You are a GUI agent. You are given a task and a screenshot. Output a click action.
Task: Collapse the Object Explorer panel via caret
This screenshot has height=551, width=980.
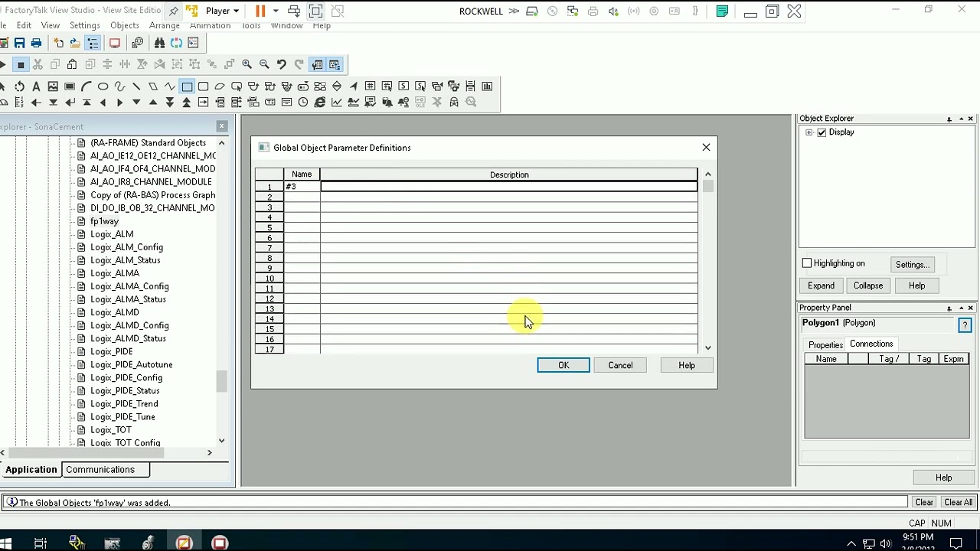961,119
